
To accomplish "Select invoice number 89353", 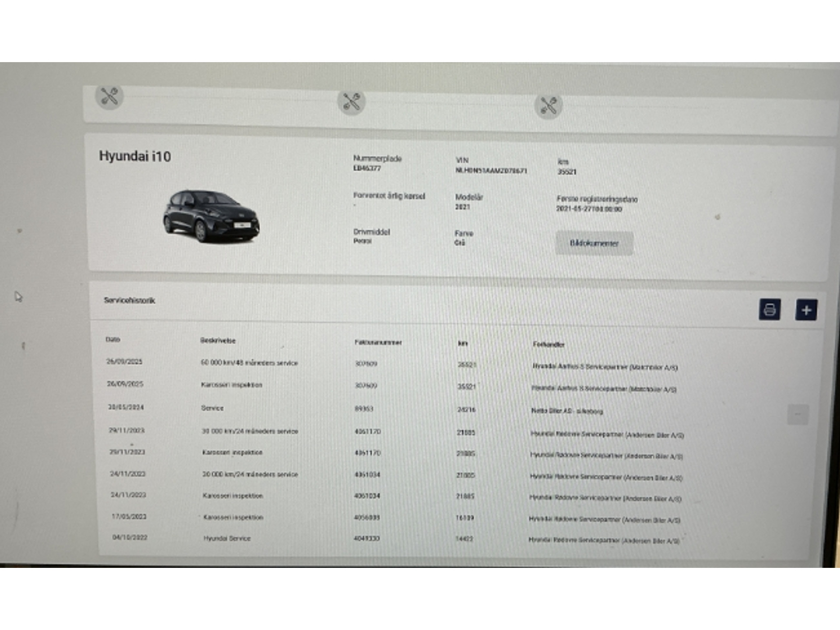I will click(x=364, y=409).
